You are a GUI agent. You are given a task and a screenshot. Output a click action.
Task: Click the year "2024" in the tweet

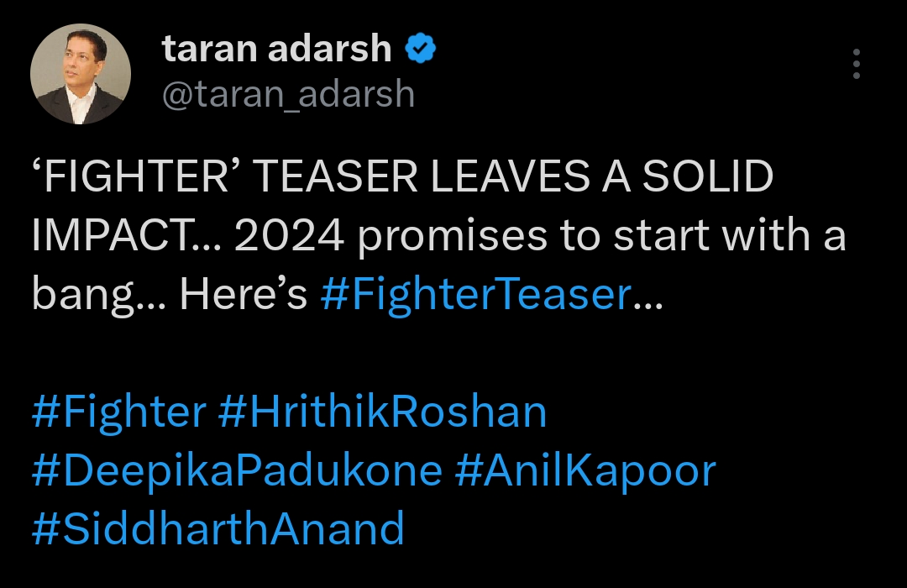(289, 238)
